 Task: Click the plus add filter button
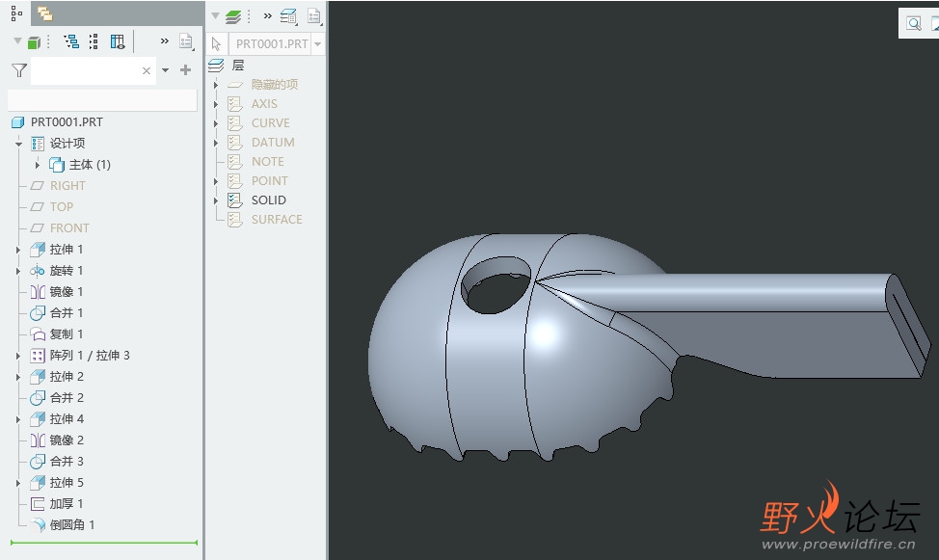pos(186,70)
